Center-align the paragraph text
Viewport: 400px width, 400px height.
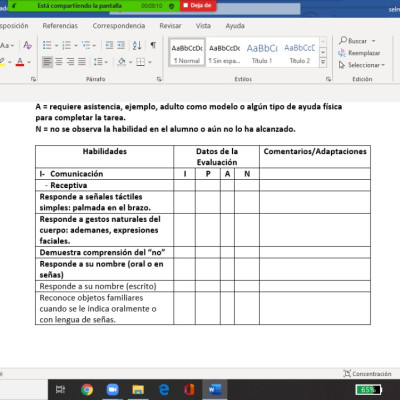59,62
